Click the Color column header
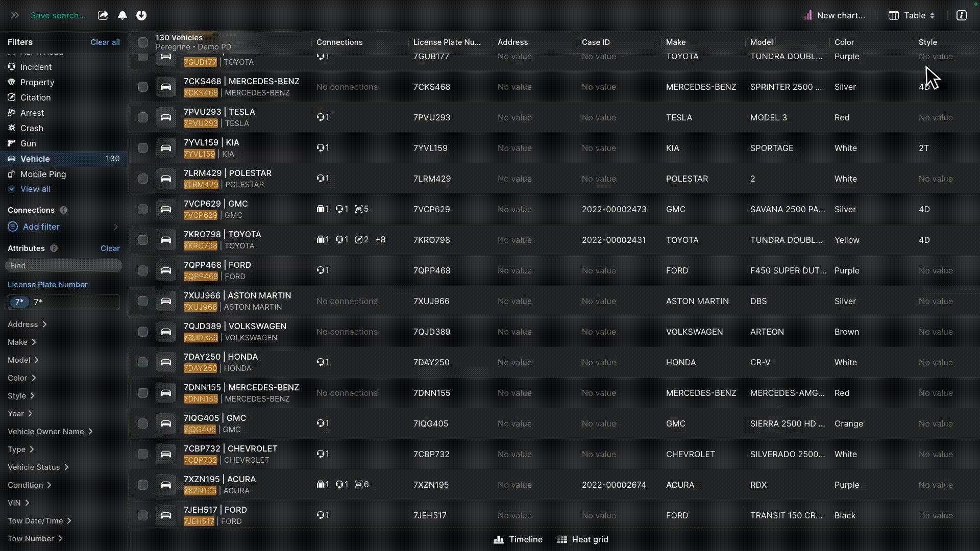This screenshot has height=551, width=980. [844, 42]
